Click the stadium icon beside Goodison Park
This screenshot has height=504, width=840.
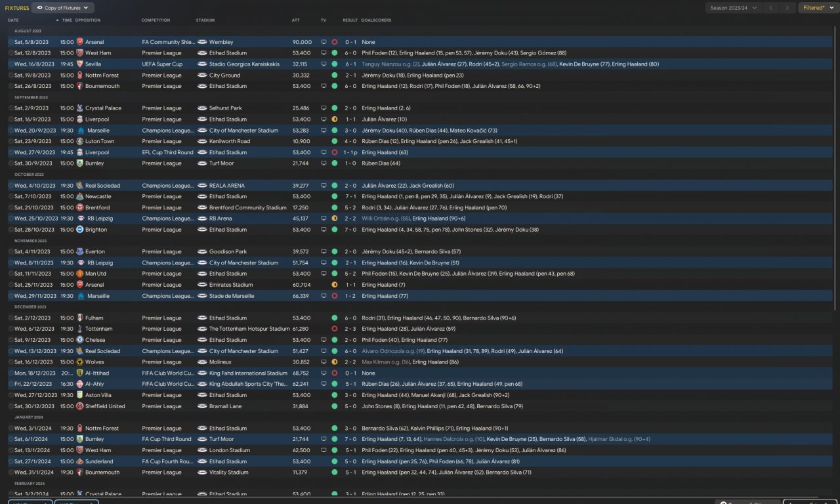202,251
